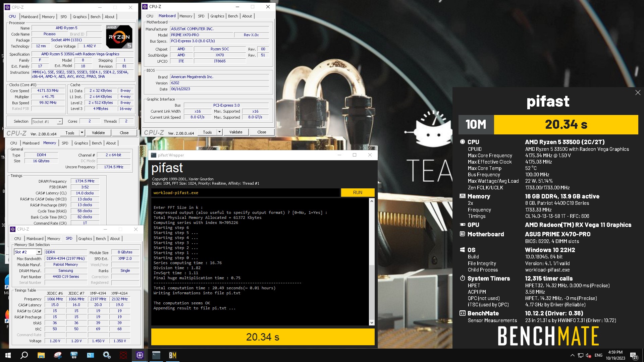Click Validate in the CPU-Z Mainboard window
This screenshot has height=362, width=644.
tap(236, 132)
